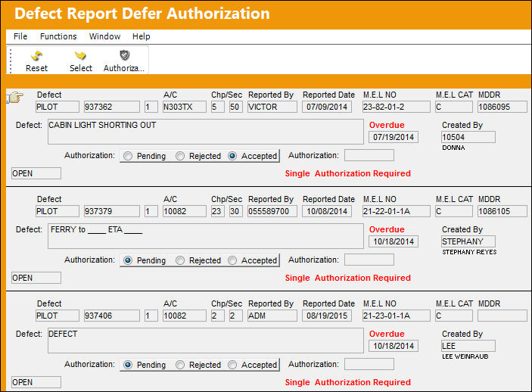This screenshot has height=392, width=532.
Task: Open the Window menu
Action: 104,36
